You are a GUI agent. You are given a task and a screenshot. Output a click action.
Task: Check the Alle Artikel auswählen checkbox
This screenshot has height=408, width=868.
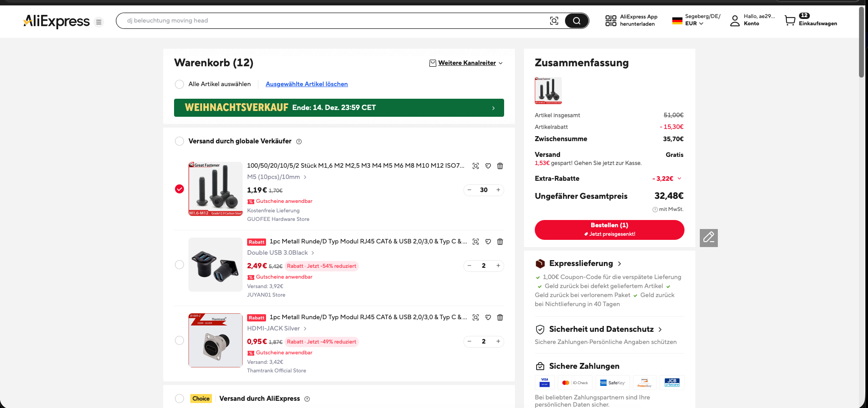(179, 84)
